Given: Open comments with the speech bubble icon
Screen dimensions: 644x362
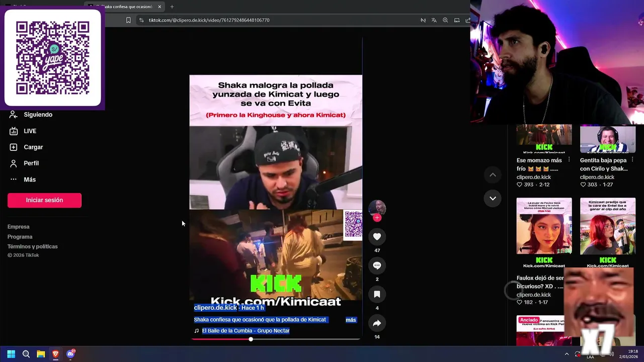Looking at the screenshot, I should (x=377, y=265).
